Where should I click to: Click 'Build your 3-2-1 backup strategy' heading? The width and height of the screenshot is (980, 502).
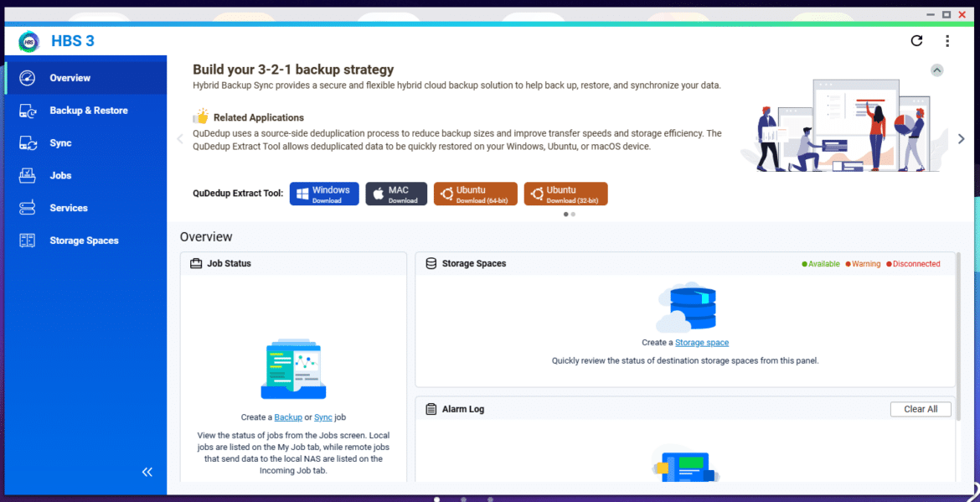tap(293, 70)
